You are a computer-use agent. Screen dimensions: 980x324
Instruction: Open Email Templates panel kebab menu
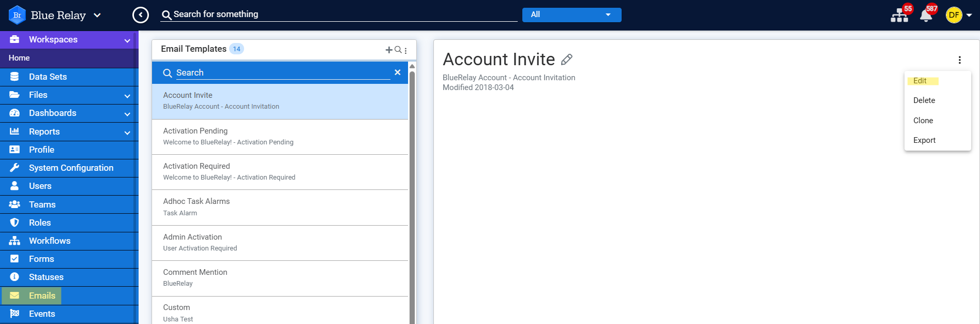coord(406,50)
